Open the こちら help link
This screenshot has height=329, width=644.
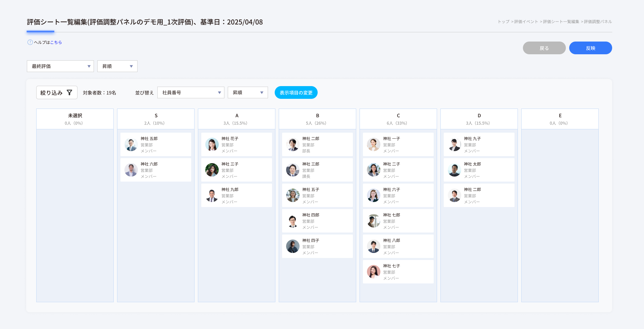click(56, 43)
